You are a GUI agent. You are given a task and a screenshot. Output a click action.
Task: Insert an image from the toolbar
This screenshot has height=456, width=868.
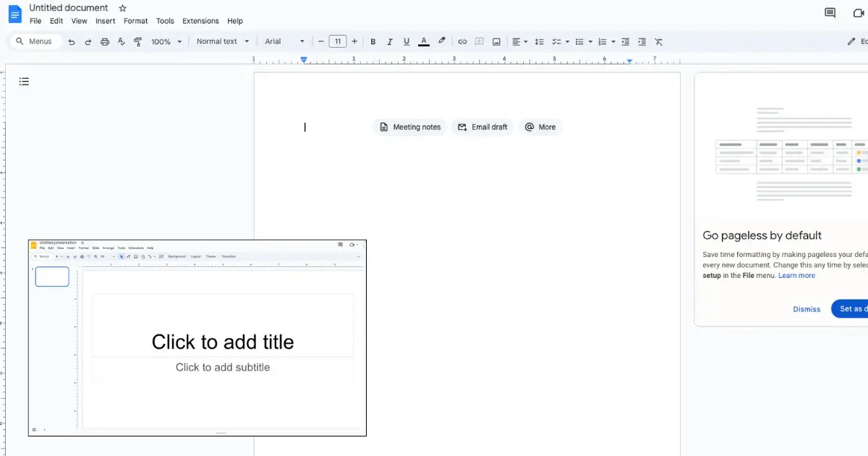tap(497, 42)
